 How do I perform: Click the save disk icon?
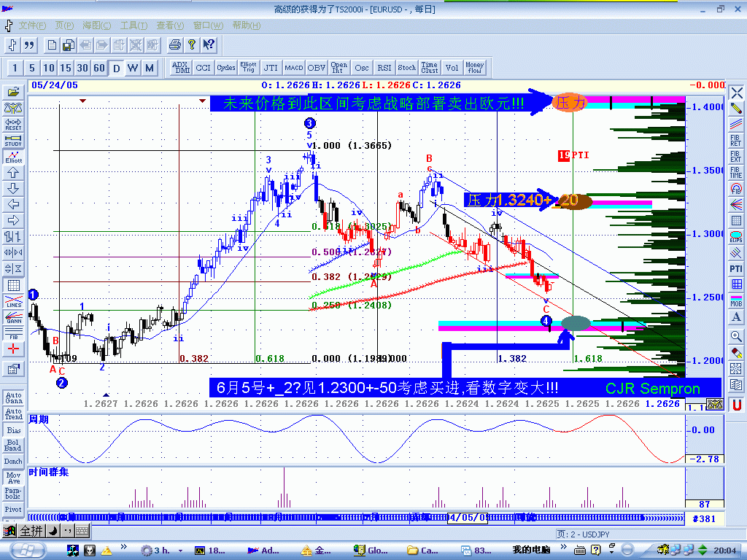pyautogui.click(x=69, y=45)
